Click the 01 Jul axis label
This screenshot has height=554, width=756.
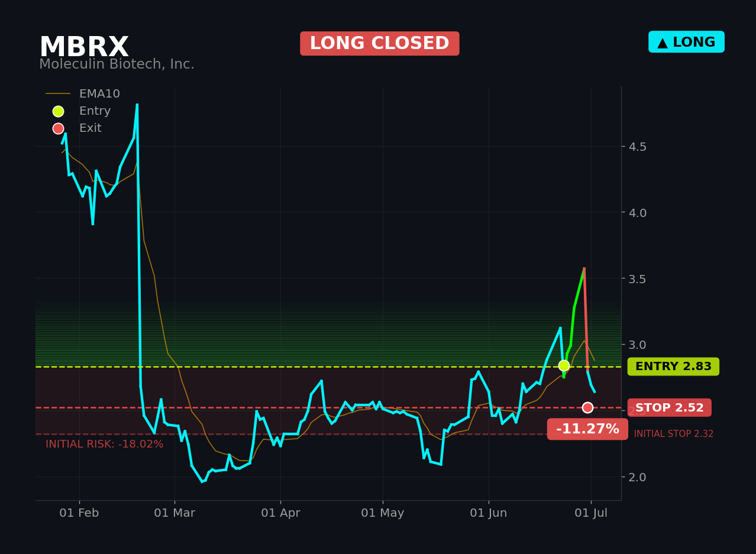[x=591, y=513]
